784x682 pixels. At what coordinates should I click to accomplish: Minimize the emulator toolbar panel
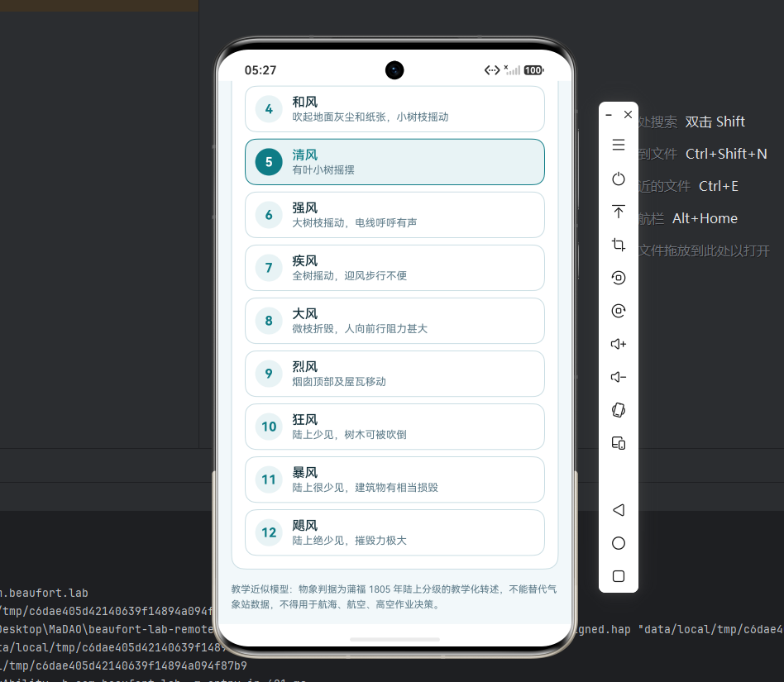609,115
